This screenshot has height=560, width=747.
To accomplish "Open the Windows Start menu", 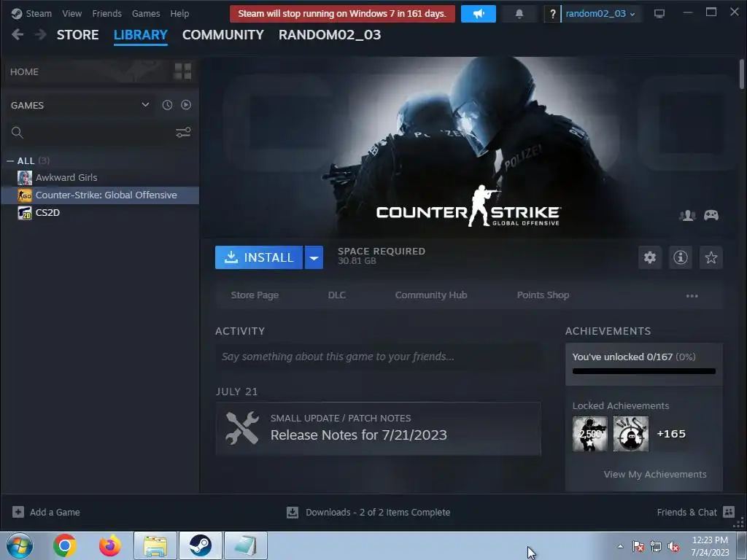I will click(20, 545).
